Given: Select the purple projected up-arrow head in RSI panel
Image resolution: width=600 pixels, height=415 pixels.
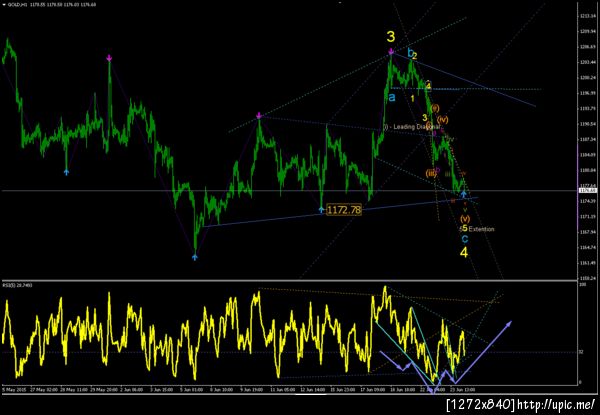Looking at the screenshot, I should 509,324.
